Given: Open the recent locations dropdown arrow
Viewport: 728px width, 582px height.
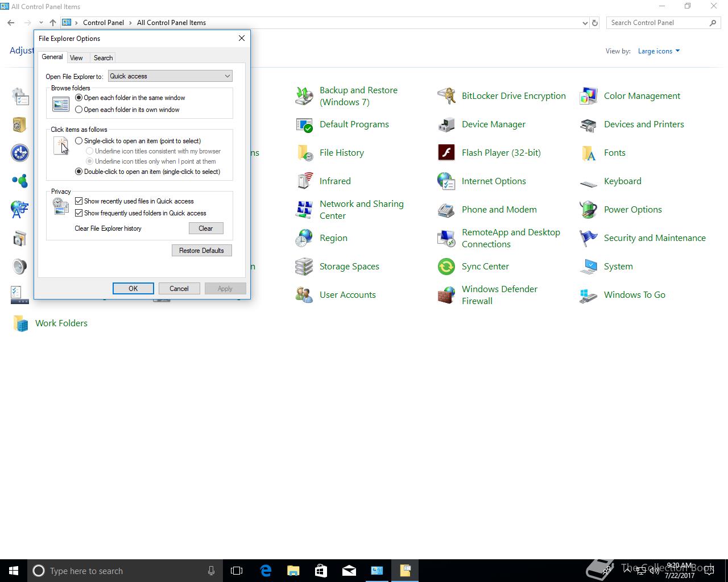Looking at the screenshot, I should coord(41,23).
